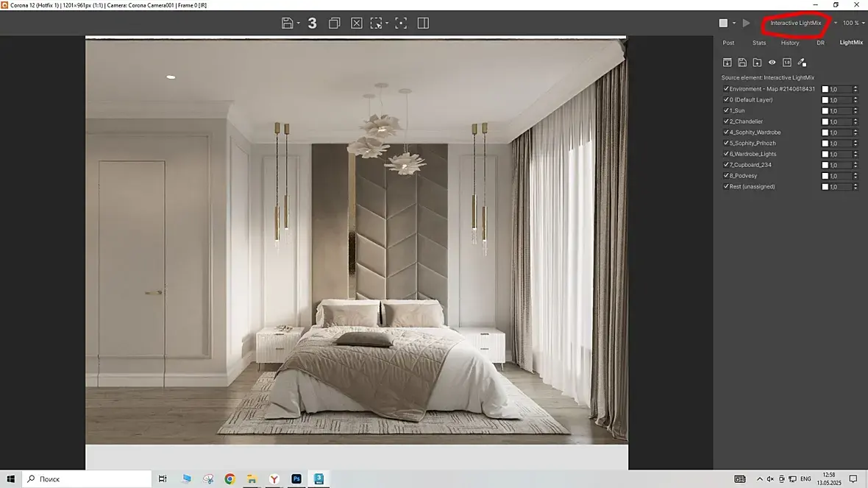Viewport: 868px width, 488px height.
Task: Click the start render play icon
Action: [x=746, y=24]
